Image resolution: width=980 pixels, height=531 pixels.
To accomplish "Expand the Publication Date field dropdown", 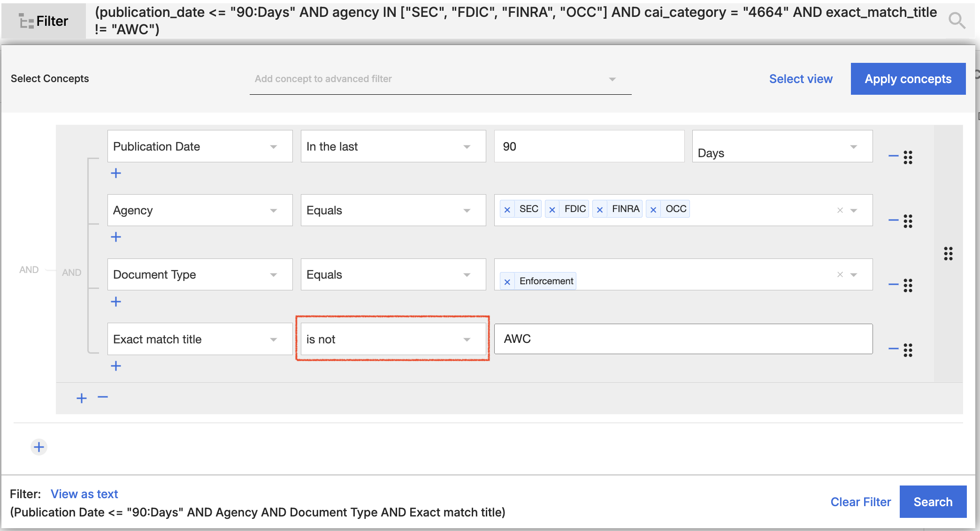I will [x=199, y=146].
